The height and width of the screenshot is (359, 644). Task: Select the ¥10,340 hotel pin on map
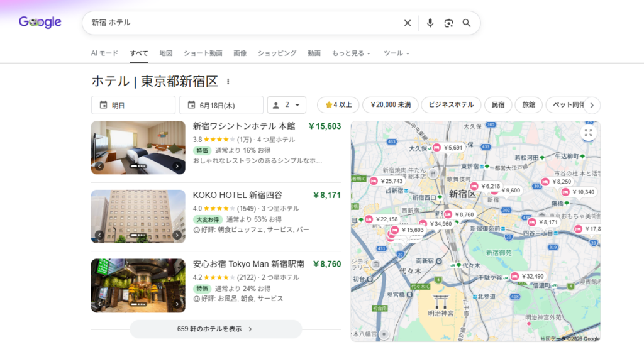(x=579, y=192)
